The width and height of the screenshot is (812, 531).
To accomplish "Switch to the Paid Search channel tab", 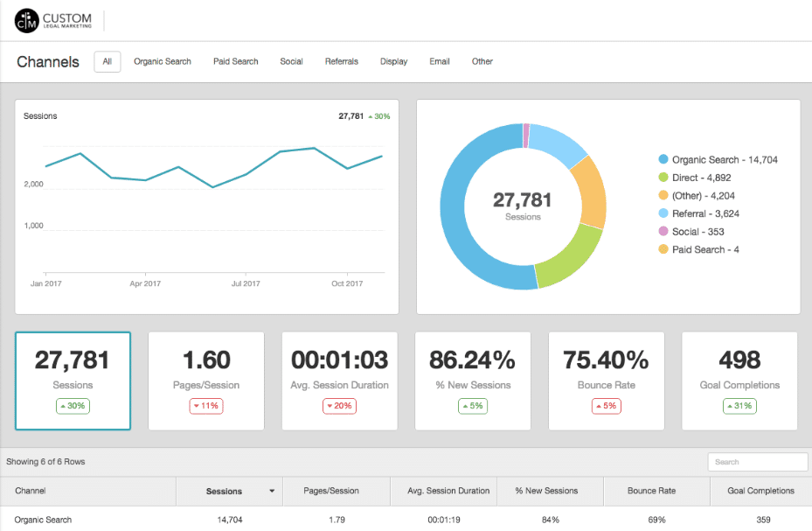I will point(235,61).
